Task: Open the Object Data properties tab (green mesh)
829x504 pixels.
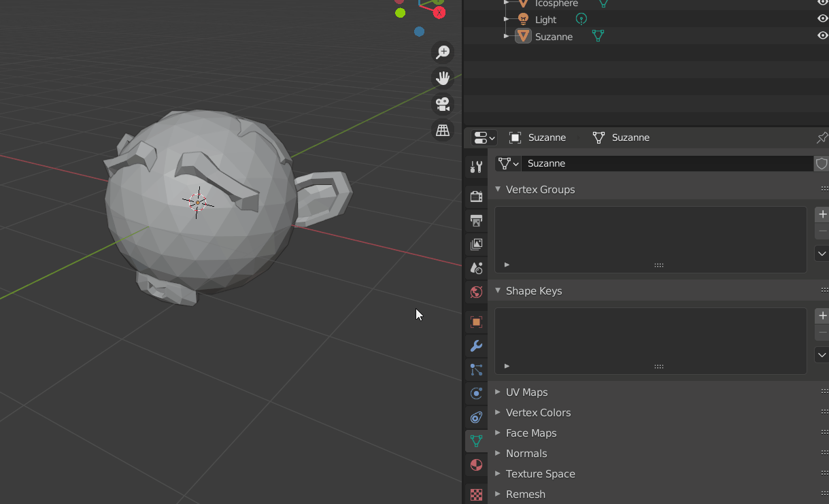Action: (476, 441)
